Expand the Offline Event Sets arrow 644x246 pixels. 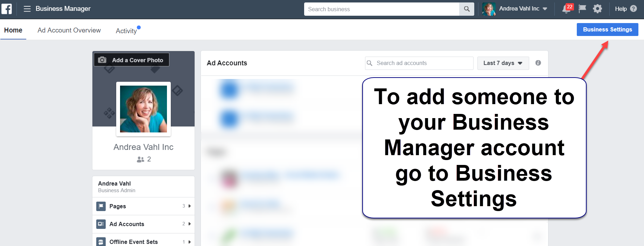pyautogui.click(x=190, y=242)
